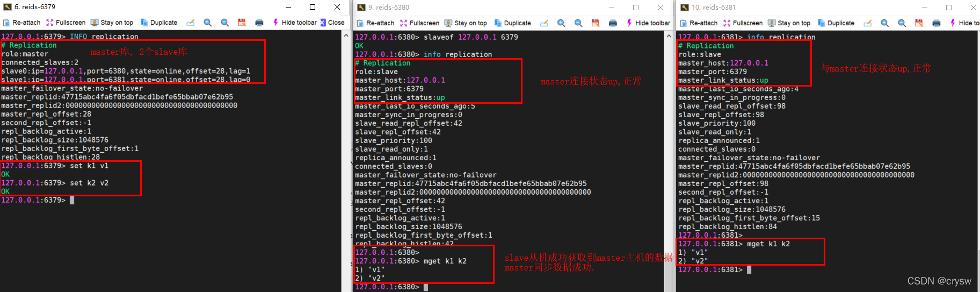Viewport: 980px width, 292px height.
Task: Zoom in on the reids-6379 terminal
Action: 208,23
